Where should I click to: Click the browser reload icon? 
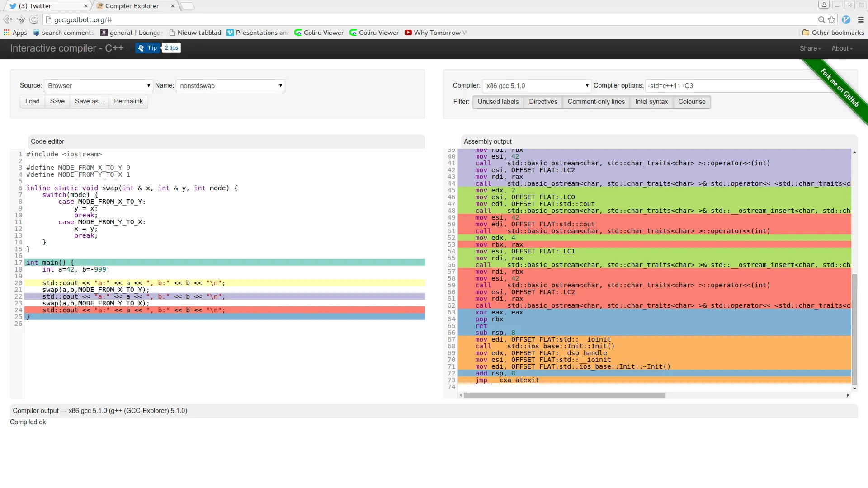point(34,19)
